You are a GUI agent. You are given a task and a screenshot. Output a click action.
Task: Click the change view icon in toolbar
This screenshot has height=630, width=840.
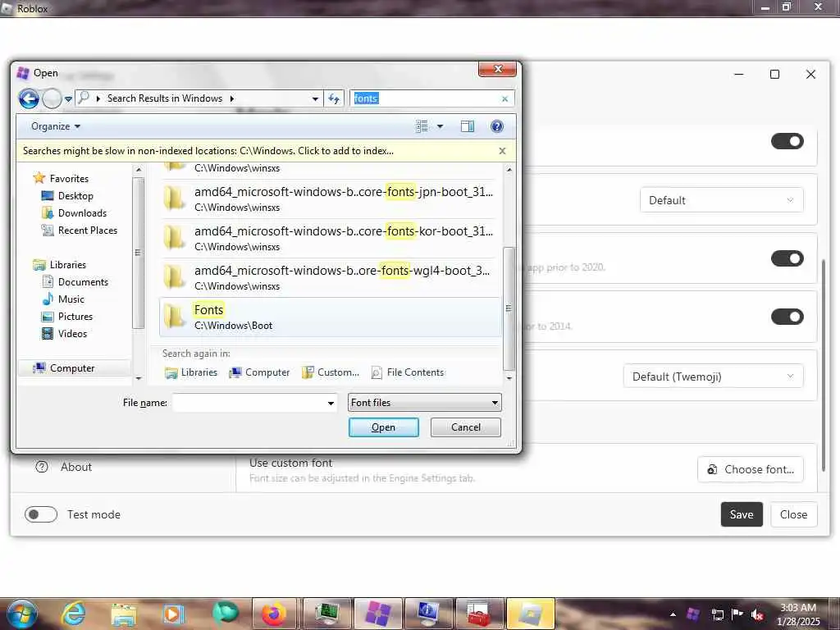(422, 126)
